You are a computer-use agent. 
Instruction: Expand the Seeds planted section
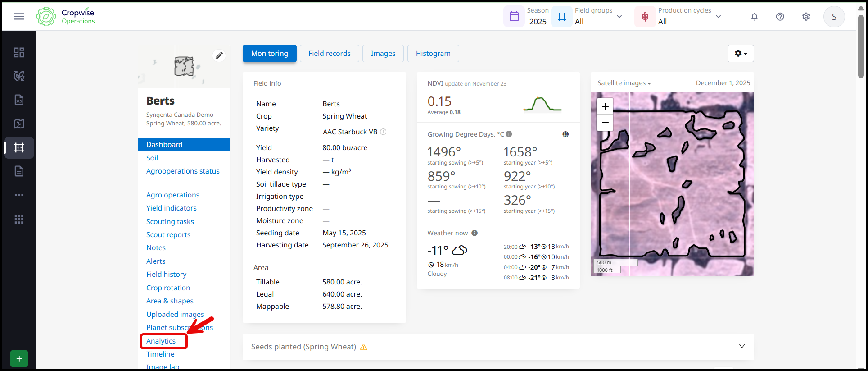click(741, 346)
